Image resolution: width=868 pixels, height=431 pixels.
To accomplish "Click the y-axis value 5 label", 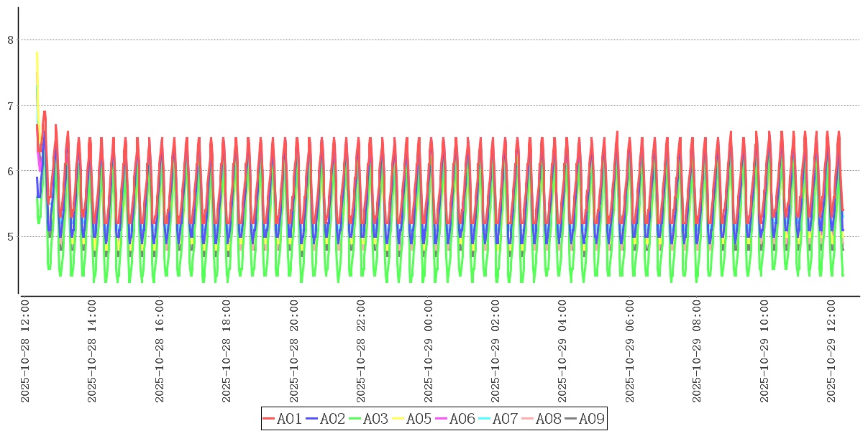I will 10,236.
